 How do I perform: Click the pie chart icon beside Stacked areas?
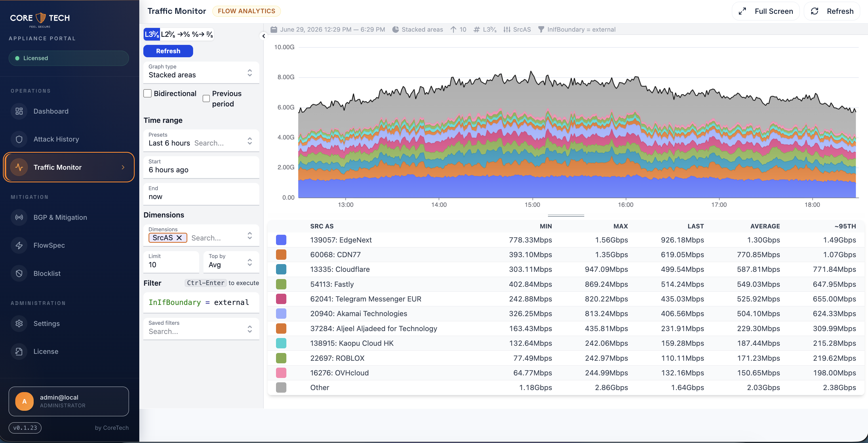click(396, 29)
